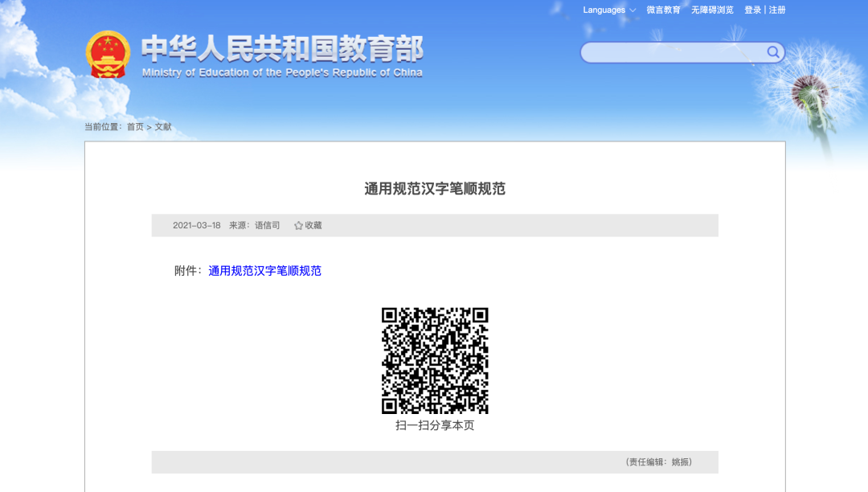This screenshot has height=492, width=868.
Task: Click the favorite star icon
Action: (298, 225)
